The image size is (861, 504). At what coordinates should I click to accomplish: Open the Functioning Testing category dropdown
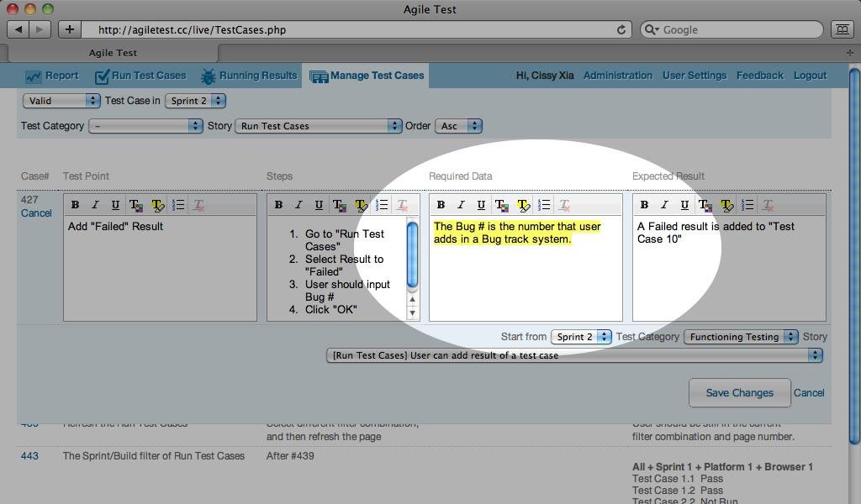[x=740, y=336]
